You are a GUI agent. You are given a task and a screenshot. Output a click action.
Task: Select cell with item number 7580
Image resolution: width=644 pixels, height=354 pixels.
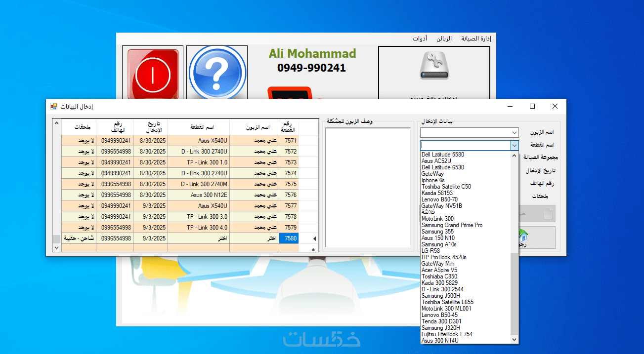[289, 238]
